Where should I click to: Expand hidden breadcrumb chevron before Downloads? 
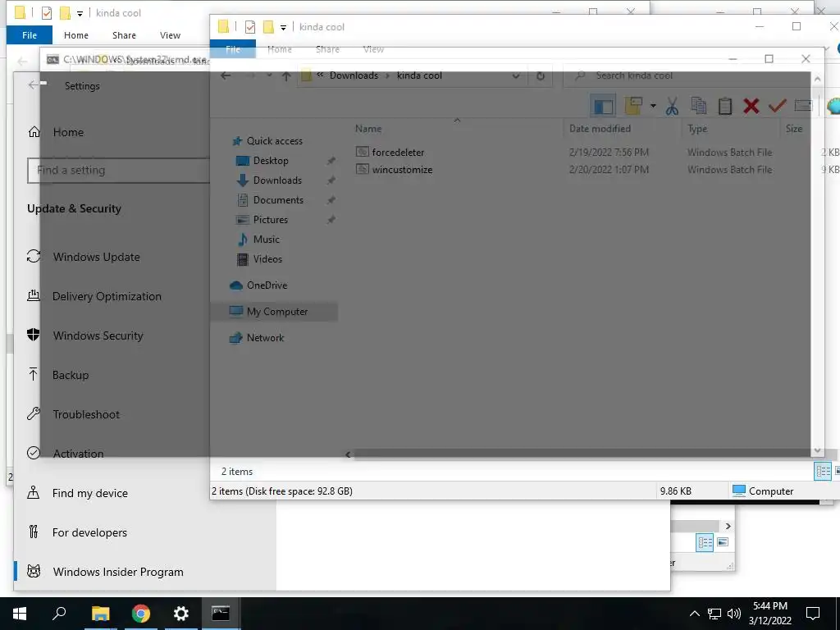click(x=320, y=75)
